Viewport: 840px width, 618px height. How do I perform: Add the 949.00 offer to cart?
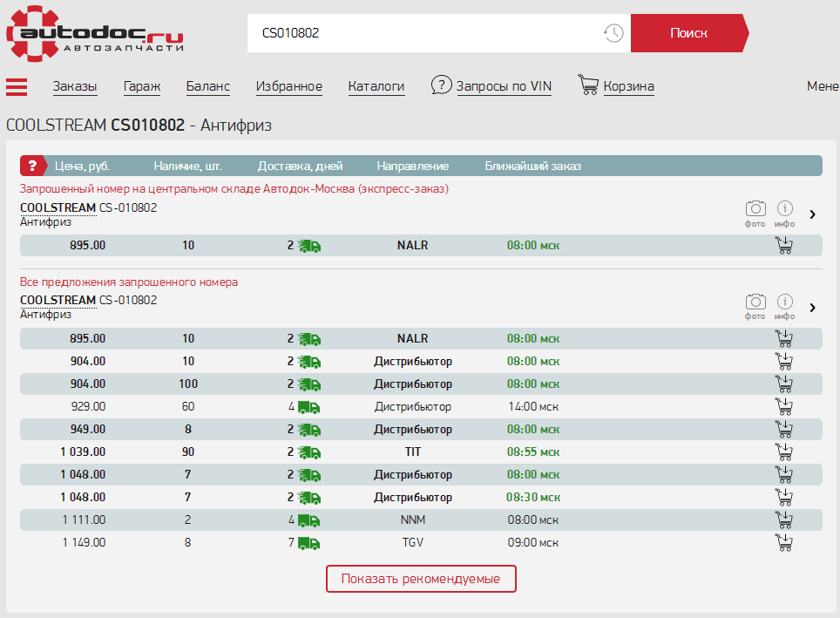click(783, 430)
